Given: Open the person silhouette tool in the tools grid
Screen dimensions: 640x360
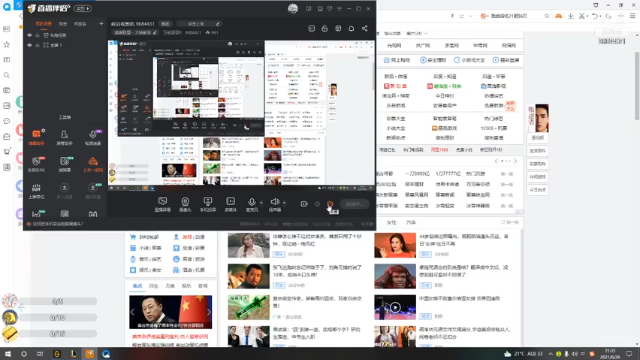Looking at the screenshot, I should (64, 137).
